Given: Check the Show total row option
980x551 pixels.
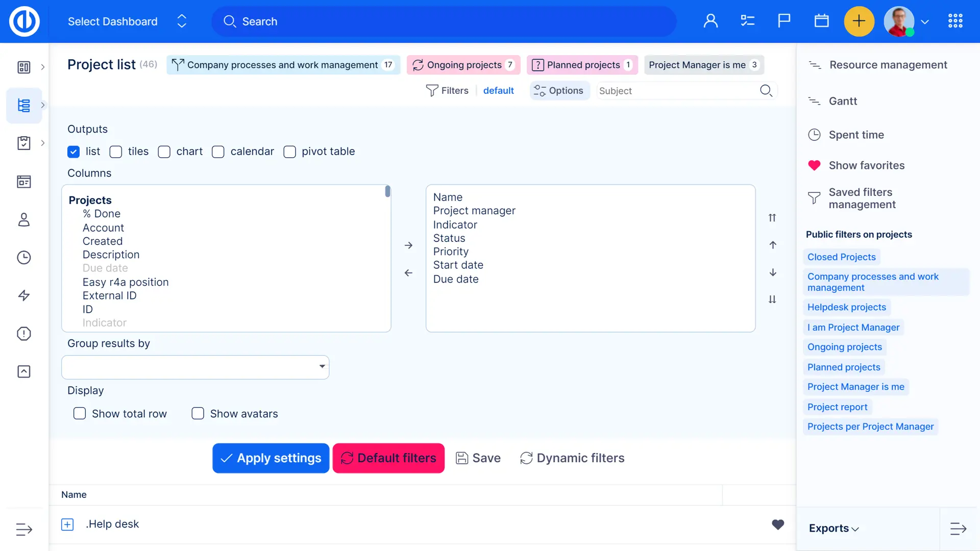Looking at the screenshot, I should point(80,413).
